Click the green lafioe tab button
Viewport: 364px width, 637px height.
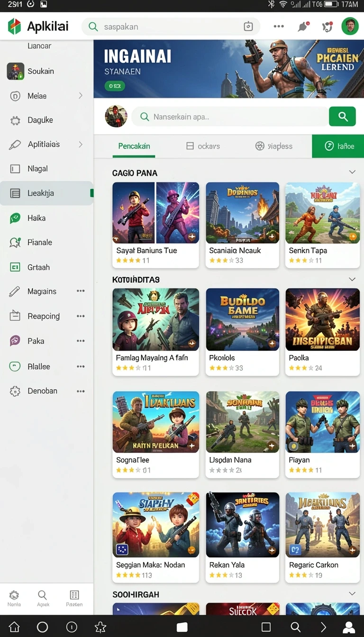tap(338, 146)
